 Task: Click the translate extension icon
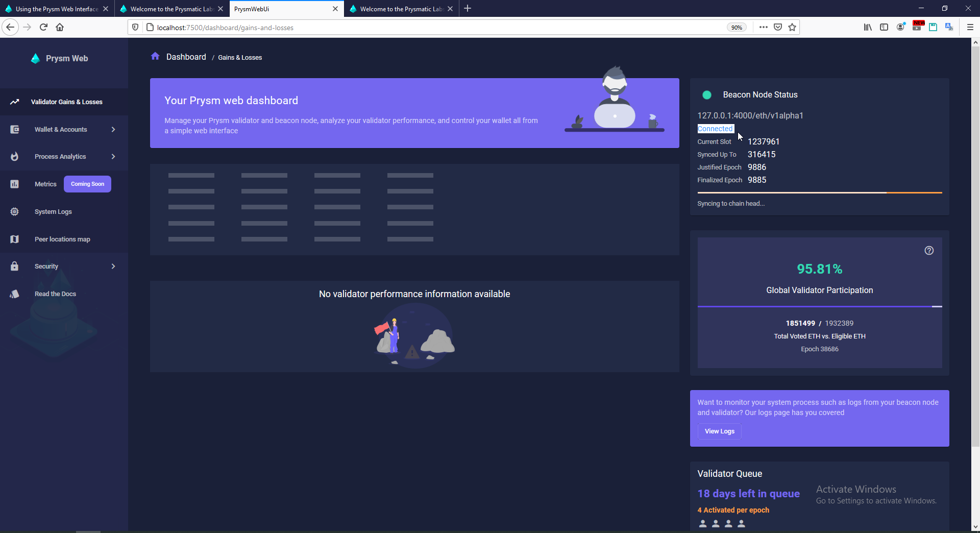pyautogui.click(x=949, y=27)
